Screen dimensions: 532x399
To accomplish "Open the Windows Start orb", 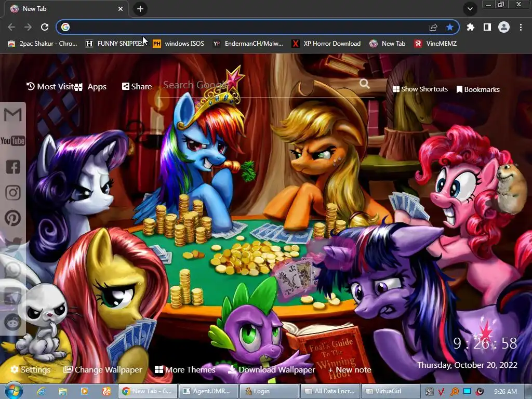I will [x=14, y=391].
